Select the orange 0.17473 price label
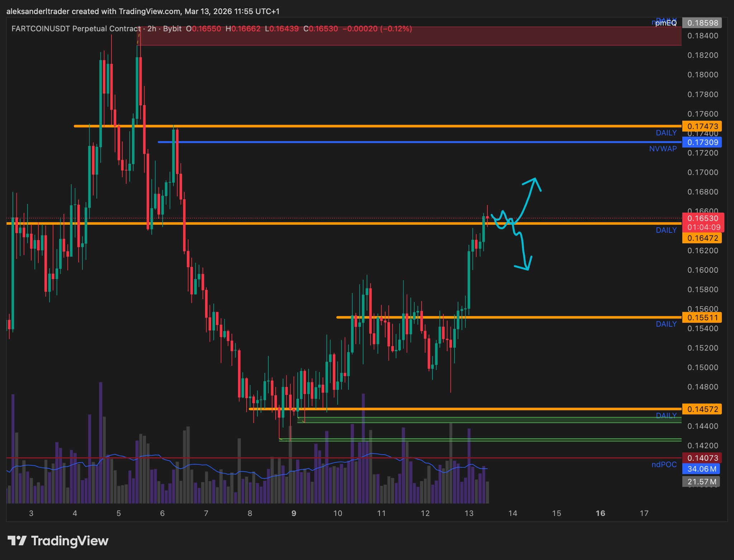 point(702,126)
